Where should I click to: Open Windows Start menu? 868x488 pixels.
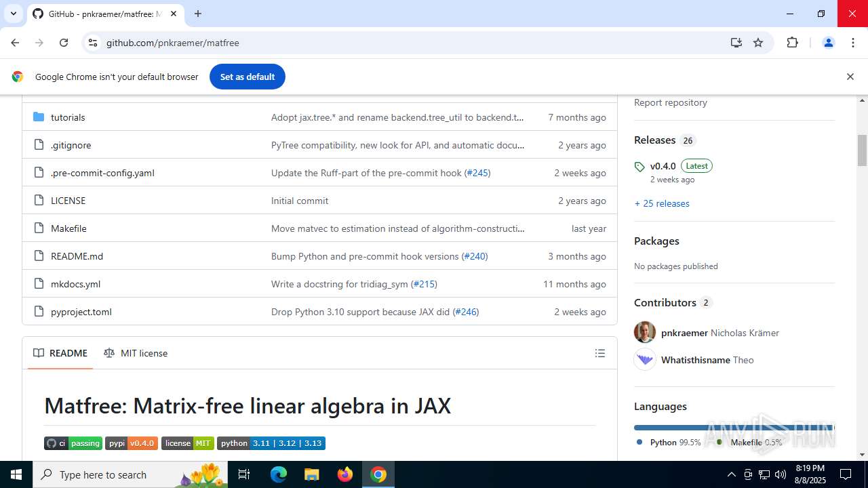(x=16, y=474)
